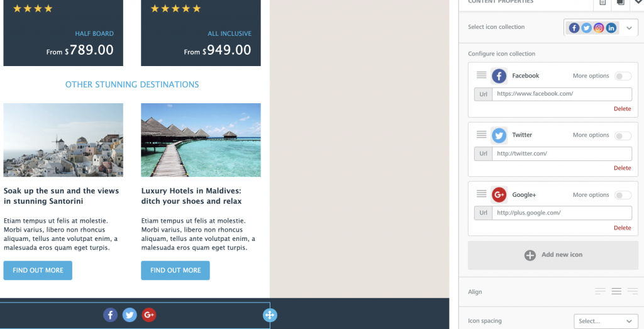
Task: Grab the Facebook row reorder handle
Action: 481,75
